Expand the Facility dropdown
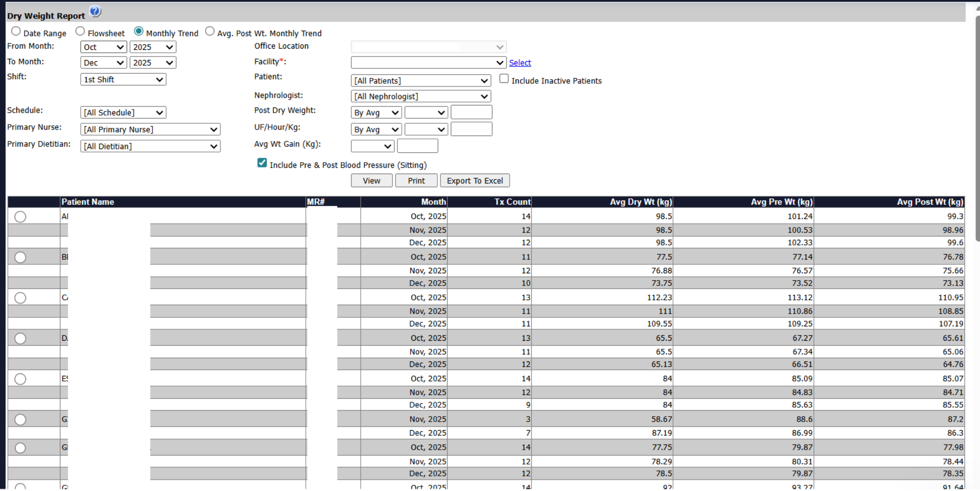Viewport: 980px width, 491px height. 429,62
